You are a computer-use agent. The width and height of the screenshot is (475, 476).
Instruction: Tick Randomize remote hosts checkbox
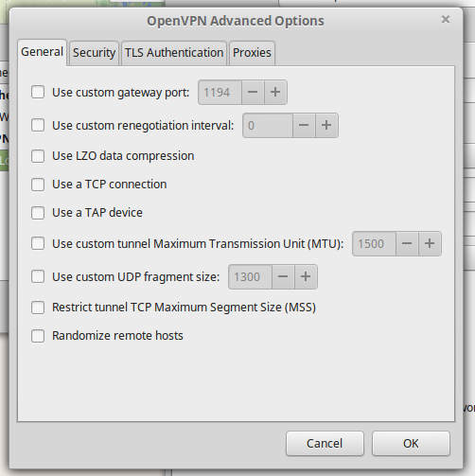point(38,336)
